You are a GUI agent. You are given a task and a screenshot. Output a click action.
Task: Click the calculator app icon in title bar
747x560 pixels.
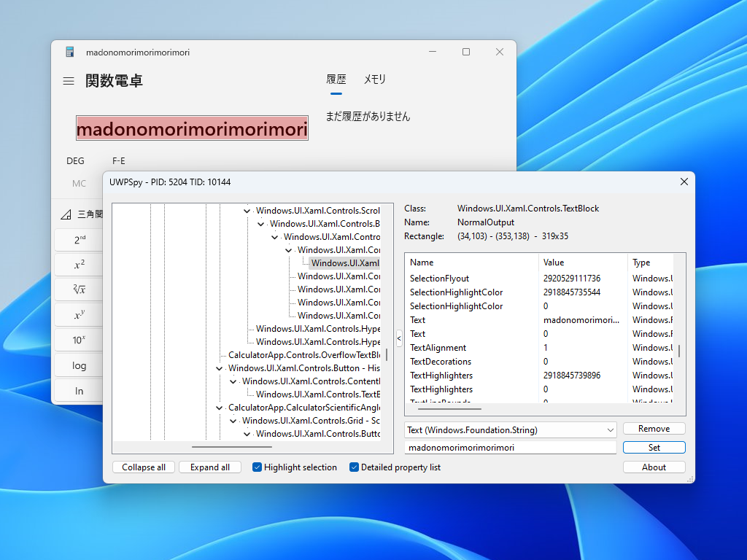tap(69, 52)
